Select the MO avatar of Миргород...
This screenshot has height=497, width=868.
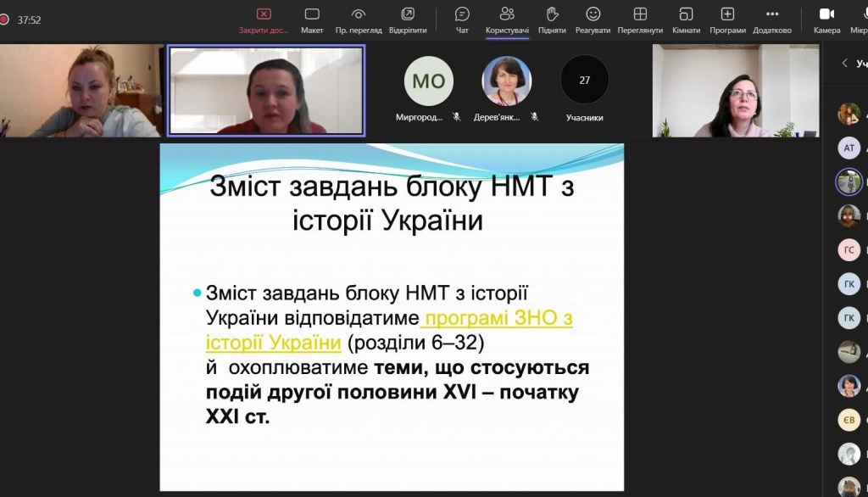coord(428,81)
